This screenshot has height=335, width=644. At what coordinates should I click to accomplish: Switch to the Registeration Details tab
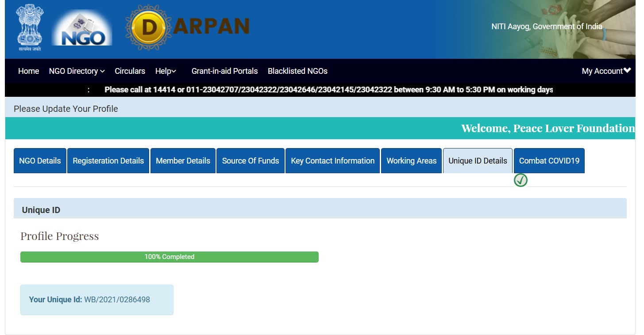coord(108,161)
